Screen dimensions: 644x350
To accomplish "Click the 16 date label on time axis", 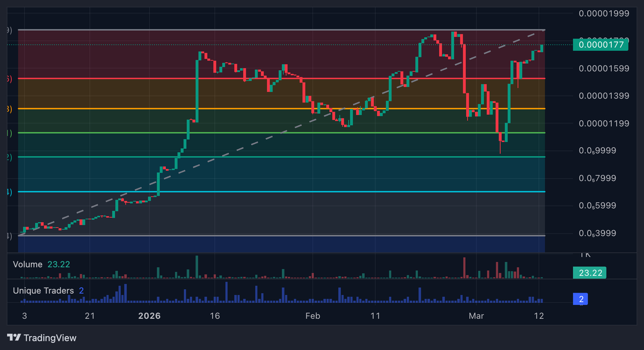I will 215,316.
